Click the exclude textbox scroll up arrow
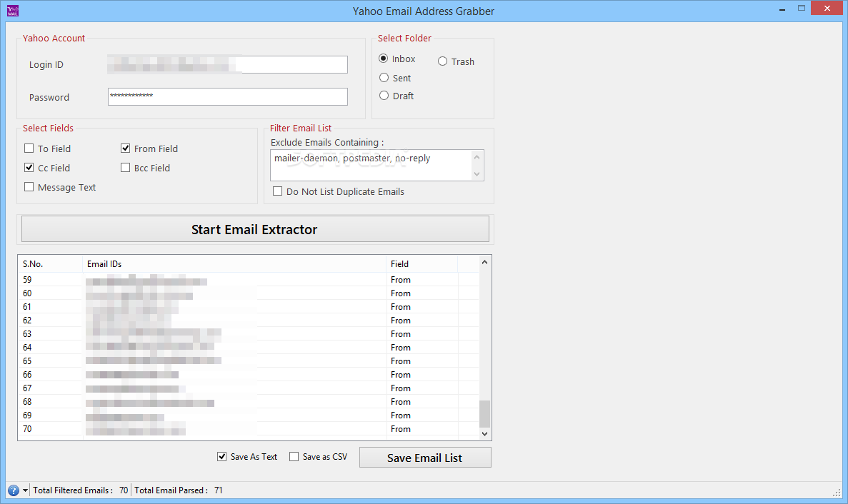The width and height of the screenshot is (848, 504). pyautogui.click(x=477, y=157)
